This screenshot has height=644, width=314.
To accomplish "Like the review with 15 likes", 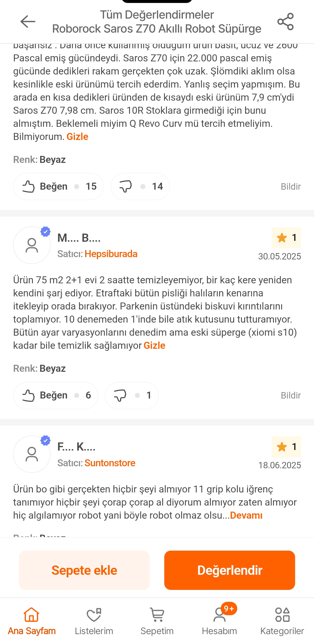I will coord(58,186).
